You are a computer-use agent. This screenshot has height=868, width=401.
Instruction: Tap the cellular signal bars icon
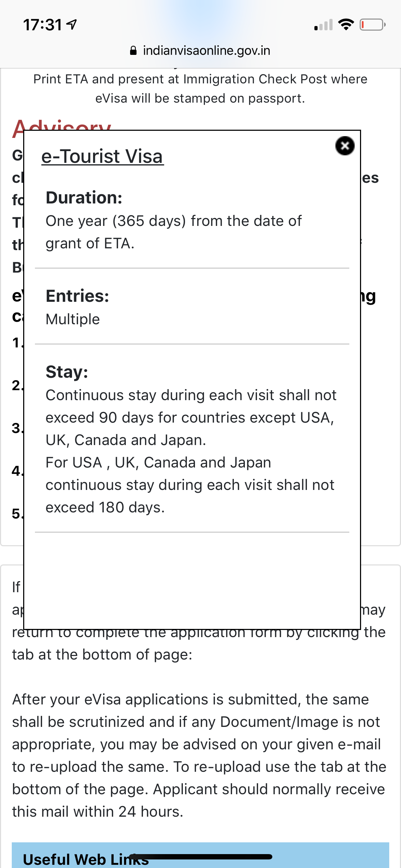[323, 25]
